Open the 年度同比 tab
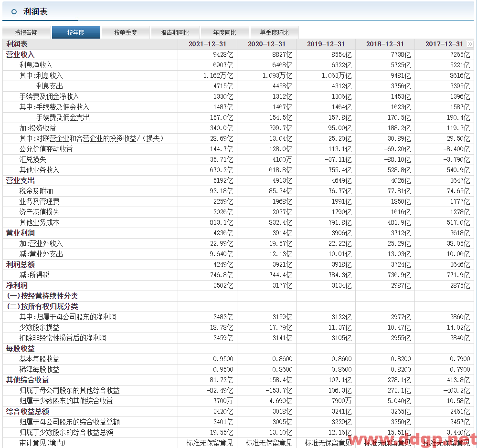 [x=224, y=32]
